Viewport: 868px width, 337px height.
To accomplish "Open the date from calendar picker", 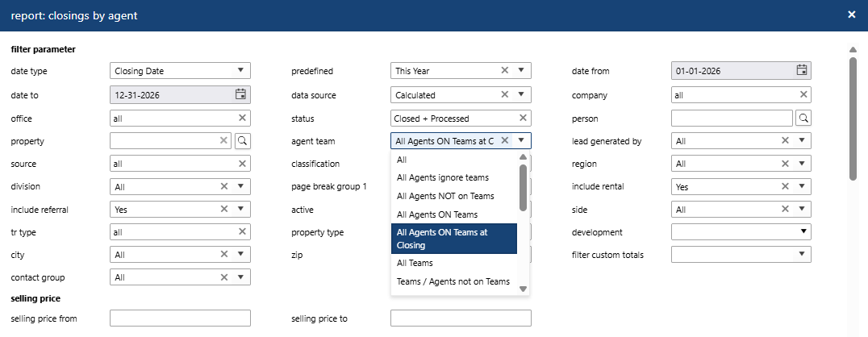I will (802, 70).
